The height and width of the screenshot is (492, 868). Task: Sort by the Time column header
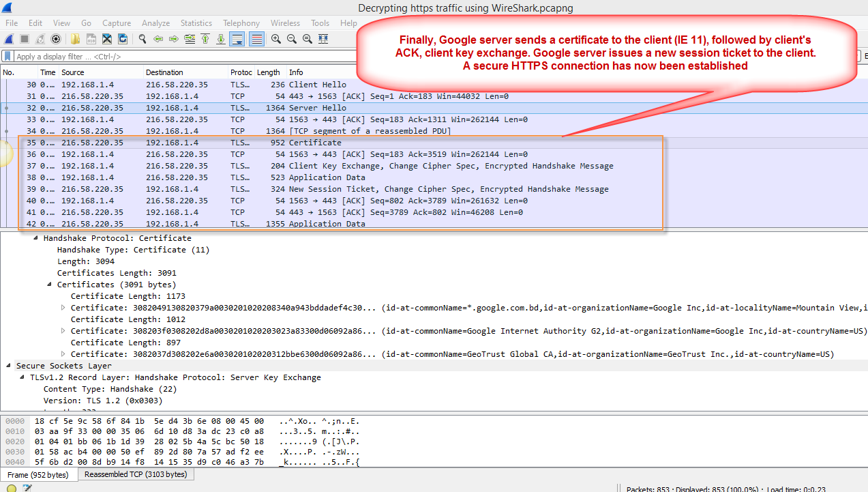[x=48, y=72]
